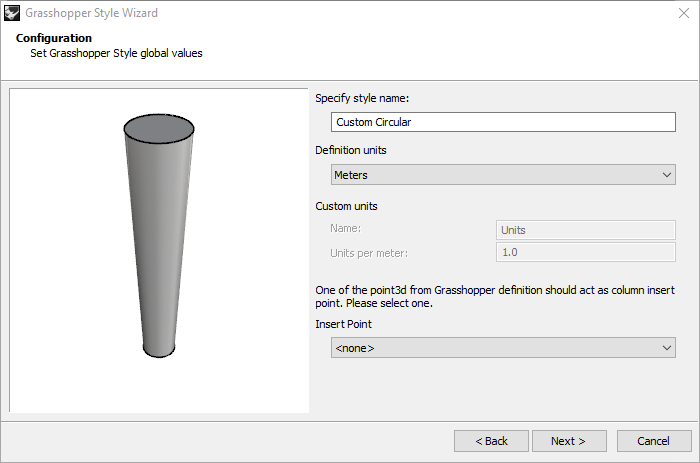Click the narrow base of the column model

pos(160,349)
